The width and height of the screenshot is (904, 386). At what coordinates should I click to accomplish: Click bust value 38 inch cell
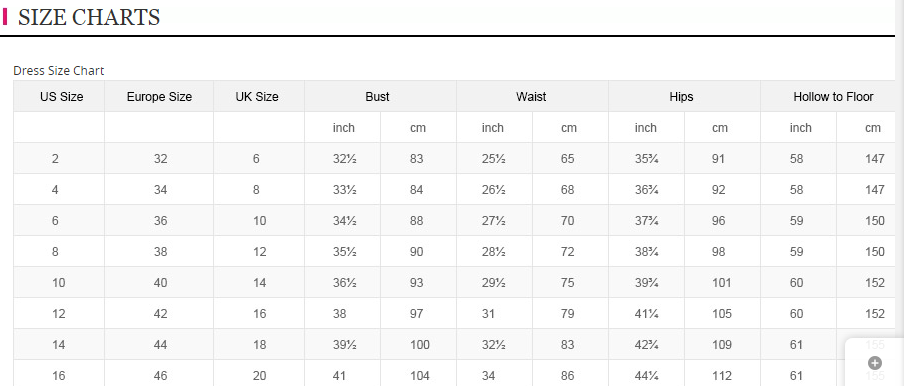coord(342,314)
